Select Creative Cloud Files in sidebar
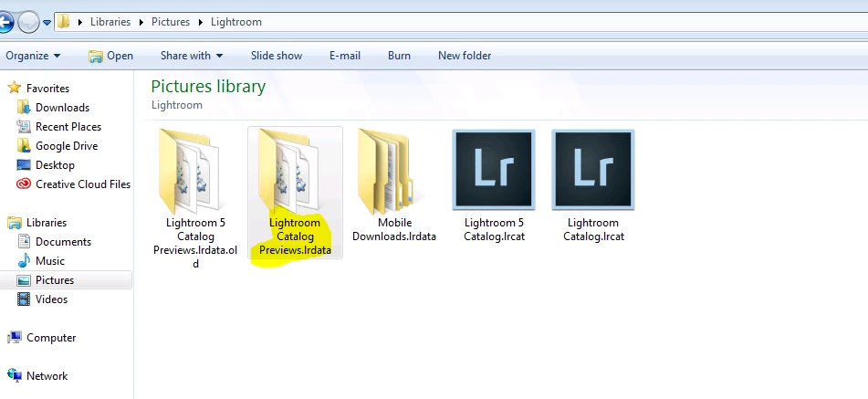 tap(83, 184)
